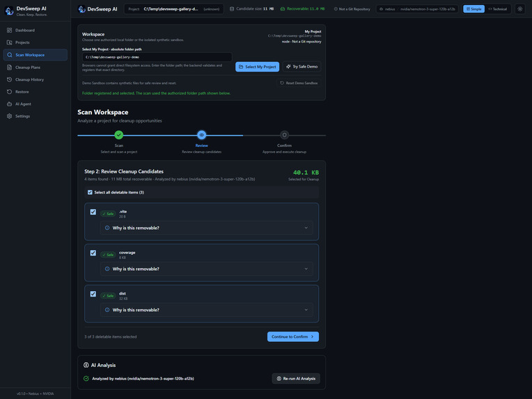Click Continue to Confirm button
The image size is (532, 399).
[x=292, y=337]
